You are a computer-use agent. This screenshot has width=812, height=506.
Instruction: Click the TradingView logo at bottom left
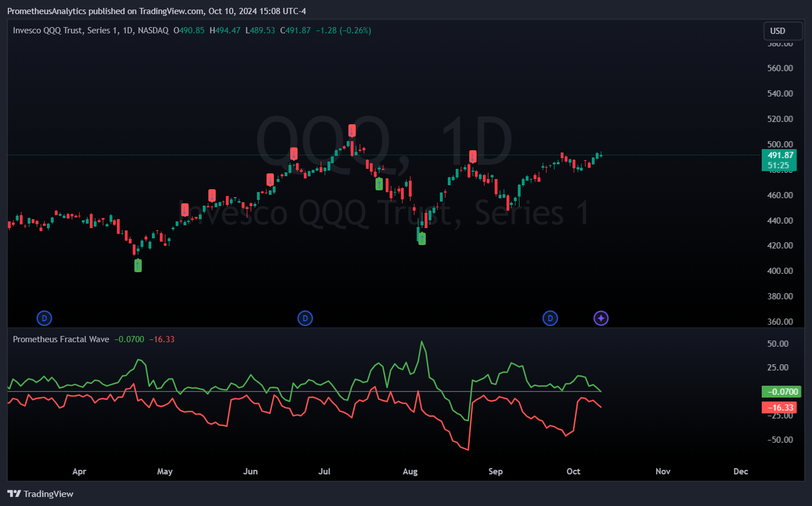tap(40, 494)
